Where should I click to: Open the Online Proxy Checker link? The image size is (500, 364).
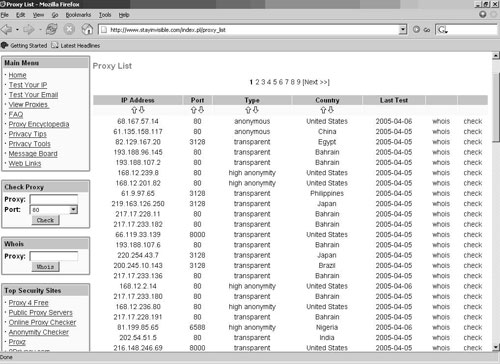click(x=42, y=322)
